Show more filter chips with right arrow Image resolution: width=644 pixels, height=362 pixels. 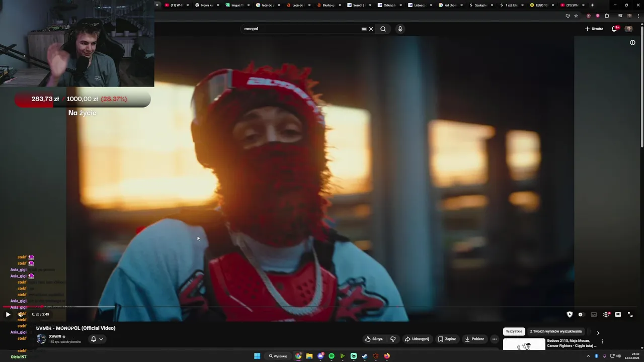coord(598,332)
